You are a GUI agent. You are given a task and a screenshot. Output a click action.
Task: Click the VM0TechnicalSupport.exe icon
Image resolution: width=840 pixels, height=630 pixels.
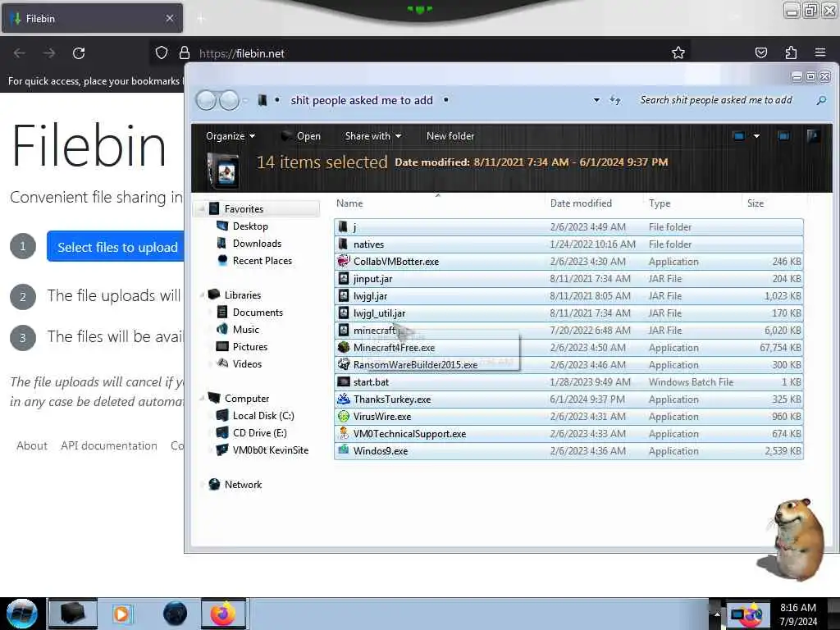click(344, 433)
